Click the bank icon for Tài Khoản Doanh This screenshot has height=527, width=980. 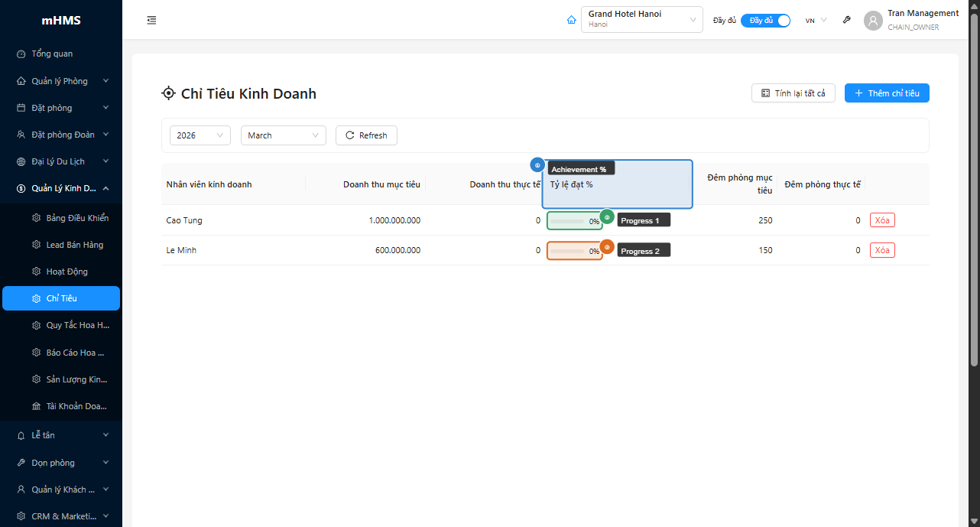pos(36,406)
